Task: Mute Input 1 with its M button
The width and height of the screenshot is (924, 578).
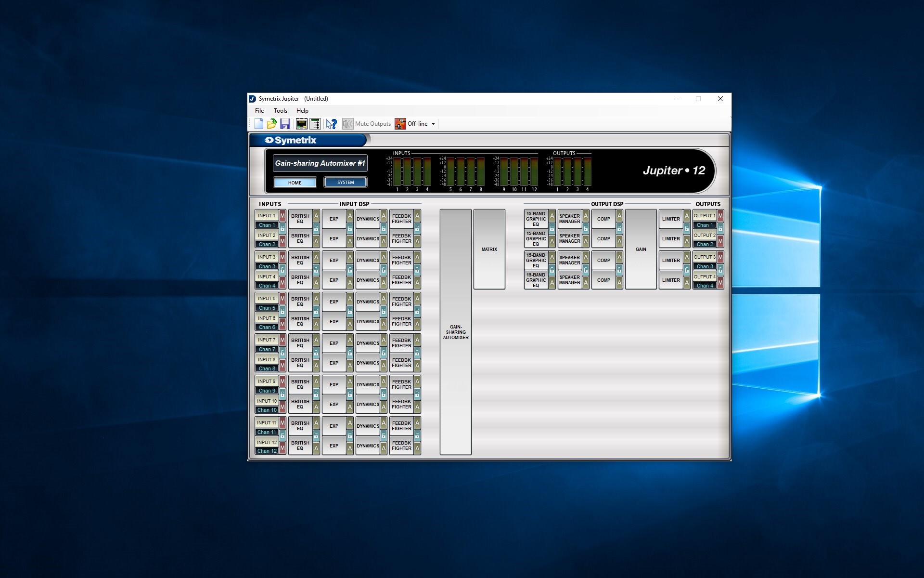Action: [282, 215]
